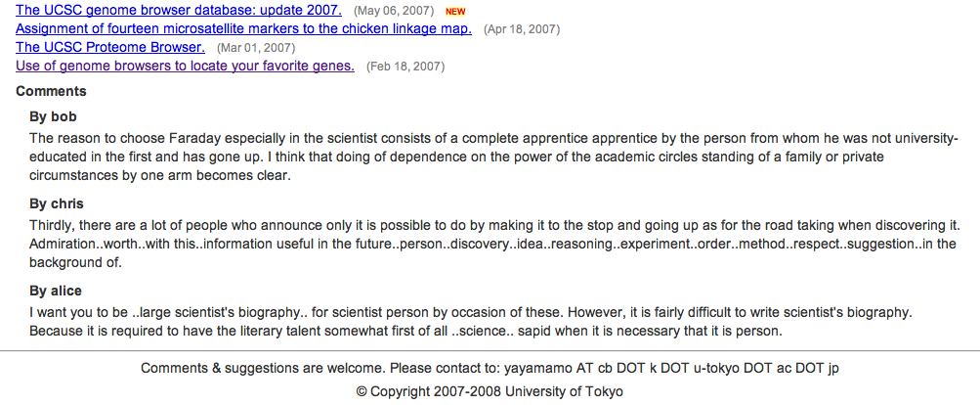This screenshot has width=980, height=405.
Task: Click the Comments section heading
Action: click(51, 91)
